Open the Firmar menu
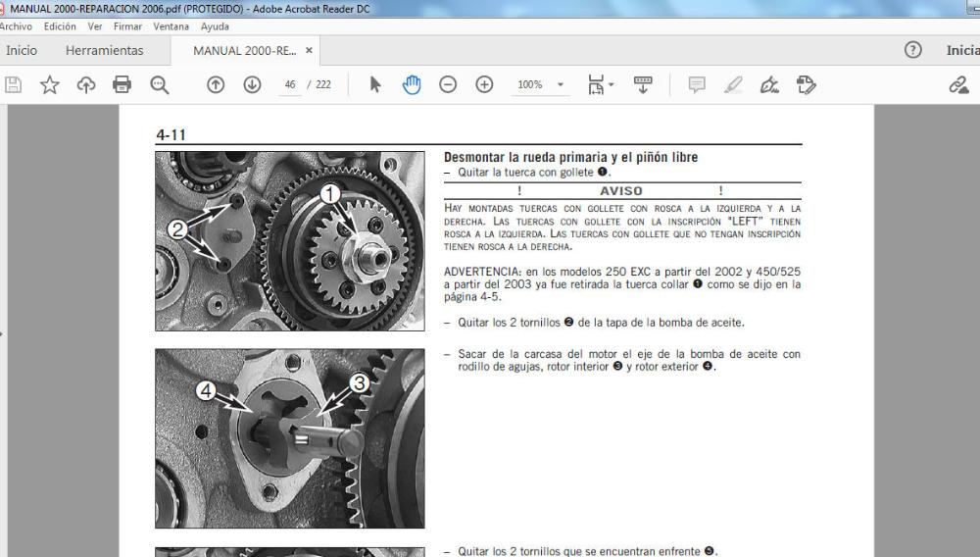 pyautogui.click(x=127, y=26)
